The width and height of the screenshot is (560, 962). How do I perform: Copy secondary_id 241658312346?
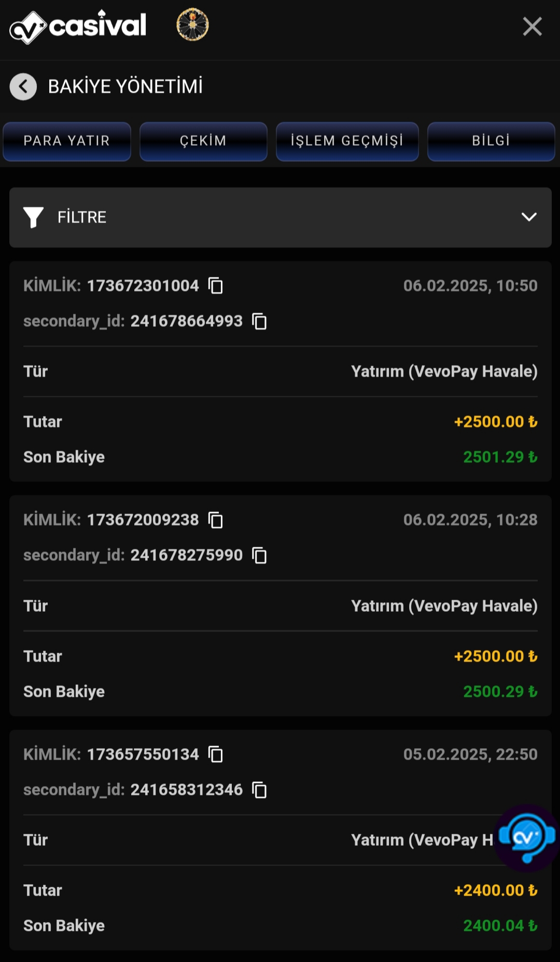coord(259,790)
